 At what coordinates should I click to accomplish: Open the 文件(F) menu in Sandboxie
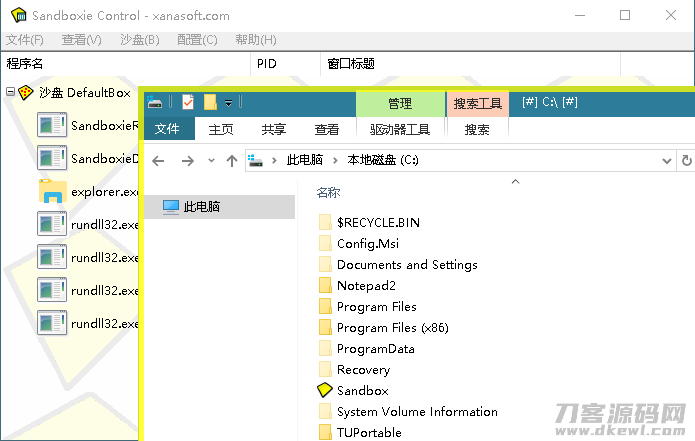point(24,40)
